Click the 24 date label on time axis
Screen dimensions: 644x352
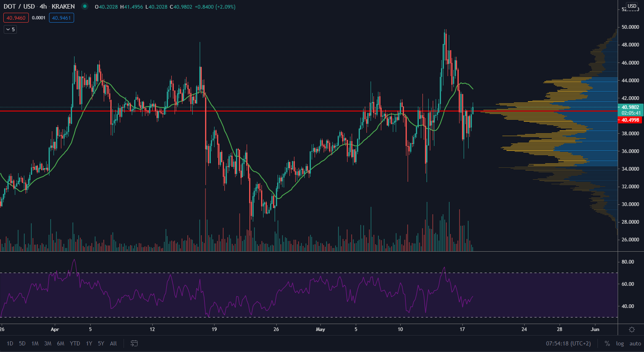(524, 329)
